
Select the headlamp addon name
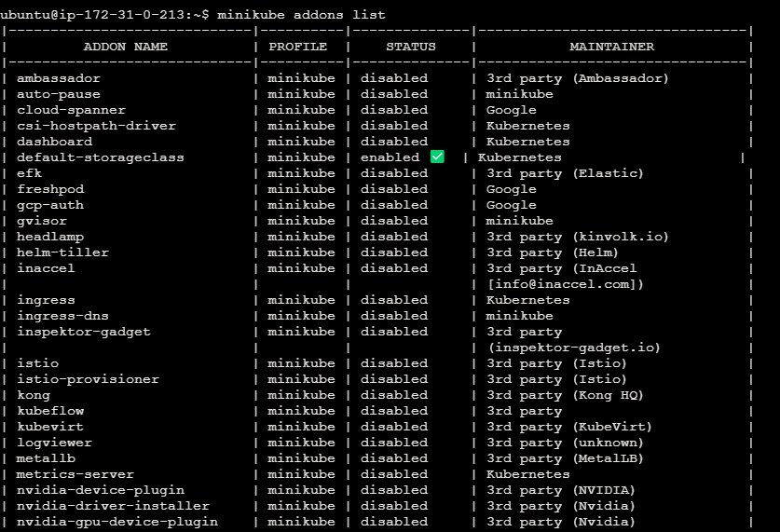pyautogui.click(x=50, y=237)
